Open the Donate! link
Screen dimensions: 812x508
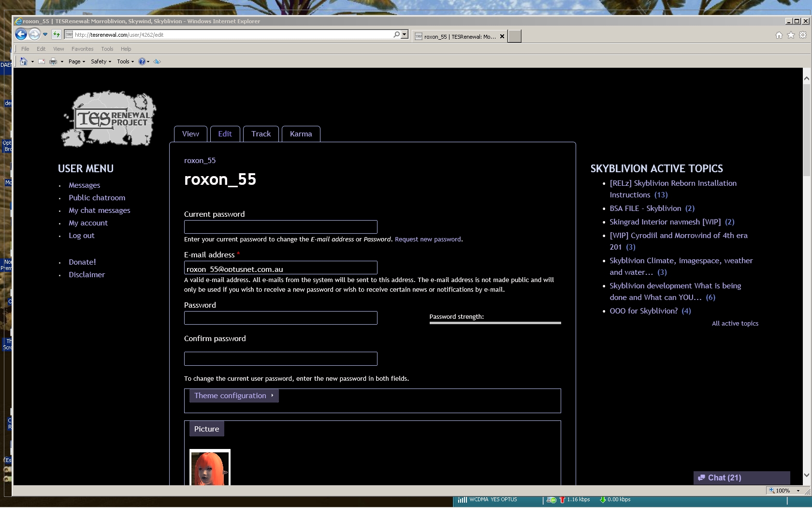82,262
